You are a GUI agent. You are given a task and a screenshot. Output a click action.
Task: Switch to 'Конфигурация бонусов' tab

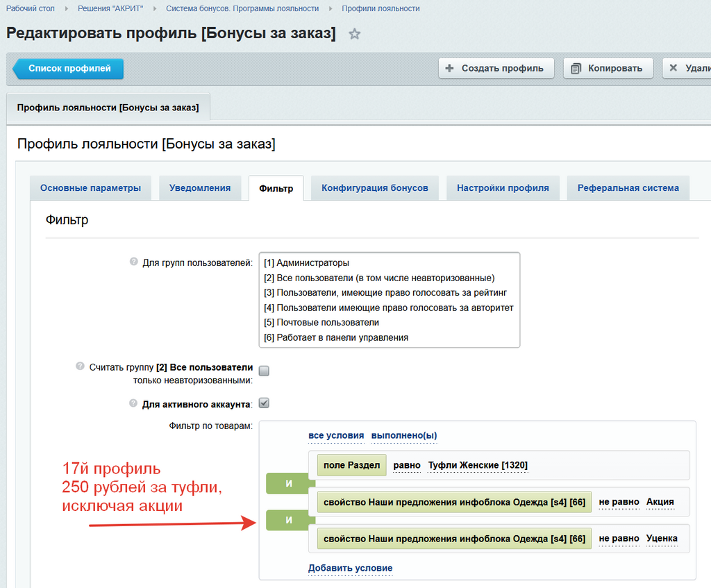374,188
